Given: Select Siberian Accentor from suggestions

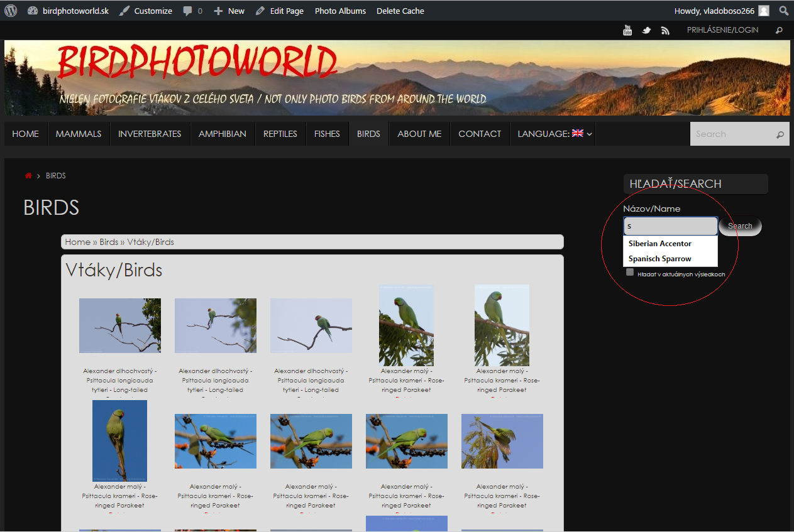Looking at the screenshot, I should click(x=660, y=244).
